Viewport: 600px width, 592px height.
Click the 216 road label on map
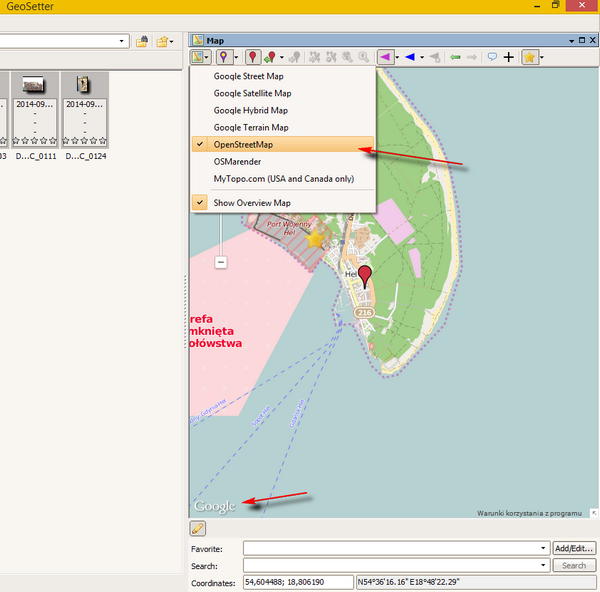pos(364,313)
